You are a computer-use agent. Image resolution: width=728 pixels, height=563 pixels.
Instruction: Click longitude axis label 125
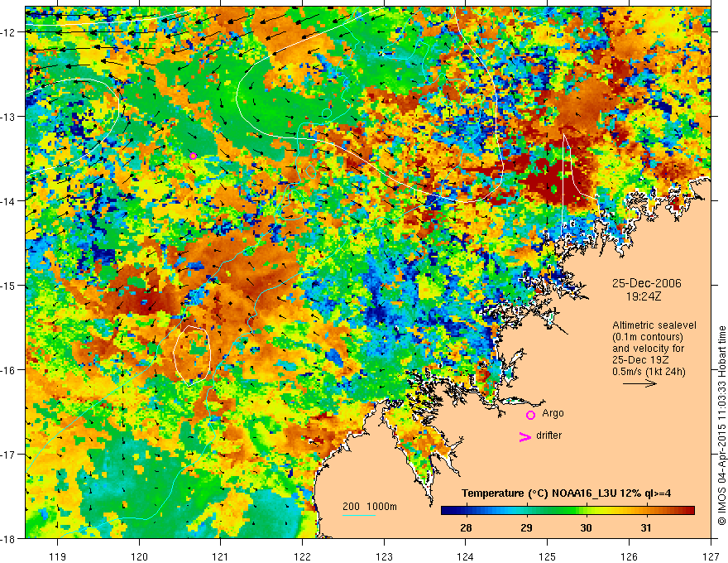548,556
